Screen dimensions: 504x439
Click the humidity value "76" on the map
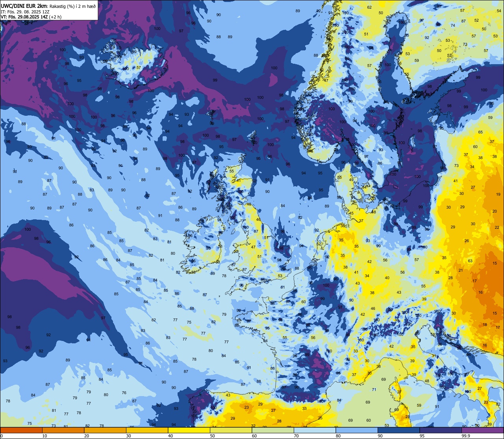coord(124,393)
